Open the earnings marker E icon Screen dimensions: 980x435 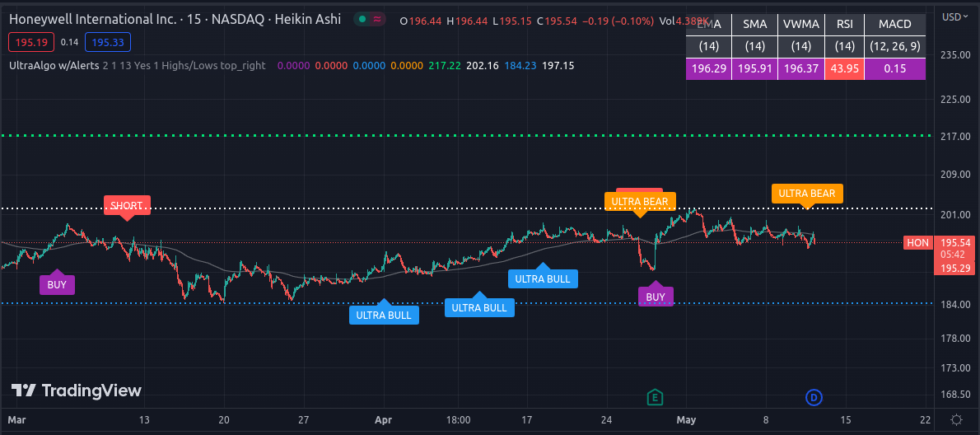point(655,396)
